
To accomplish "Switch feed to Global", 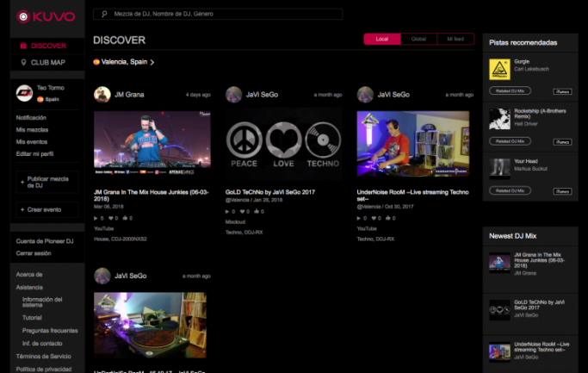I will [x=418, y=39].
